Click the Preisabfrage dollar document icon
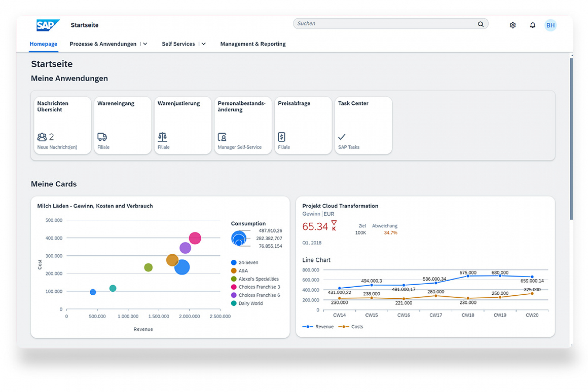This screenshot has width=588, height=392. pyautogui.click(x=281, y=136)
